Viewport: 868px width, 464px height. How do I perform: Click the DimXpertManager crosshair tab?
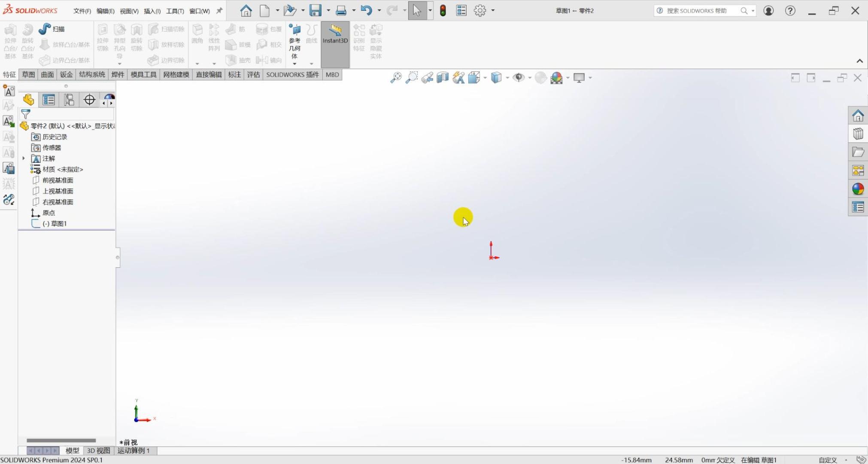pyautogui.click(x=89, y=100)
